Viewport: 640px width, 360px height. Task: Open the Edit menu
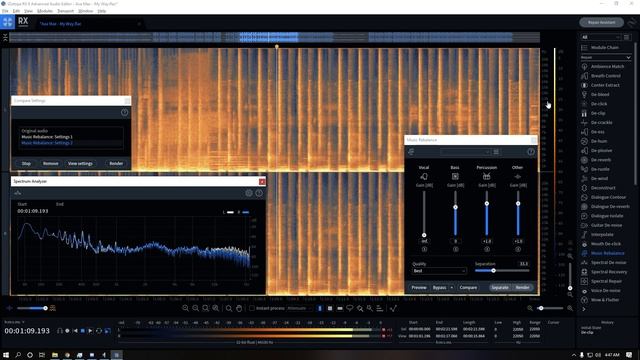(16, 11)
